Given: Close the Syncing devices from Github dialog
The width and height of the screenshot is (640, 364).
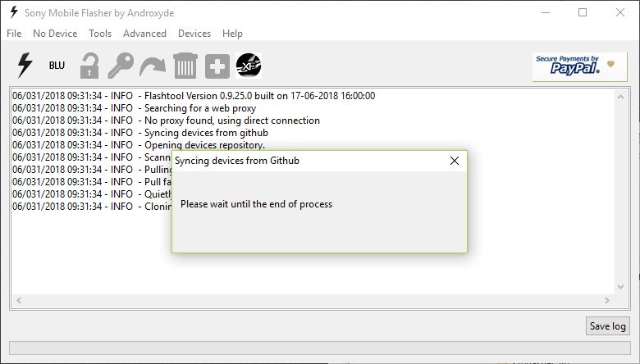Looking at the screenshot, I should pos(455,161).
